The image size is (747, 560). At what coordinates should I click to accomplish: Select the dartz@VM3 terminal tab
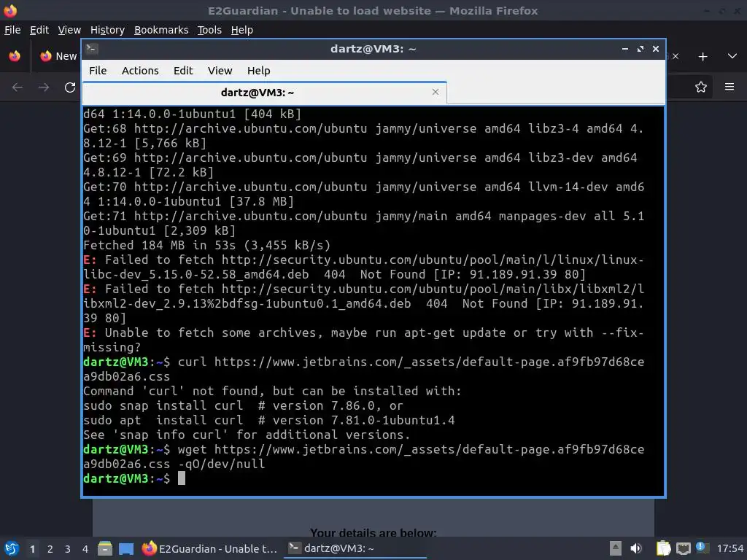264,93
